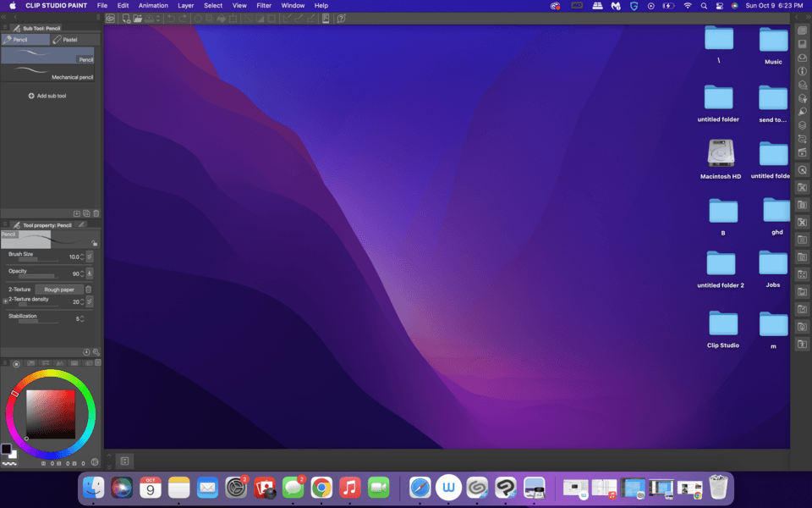Image resolution: width=812 pixels, height=508 pixels.
Task: Click the Open file folder icon in toolbar
Action: click(x=138, y=18)
